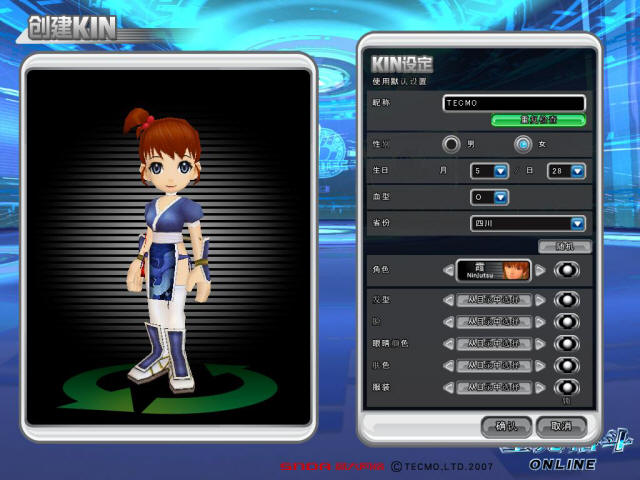Click the 霞 Ninjutsu character portrait selector
This screenshot has height=480, width=640.
click(x=494, y=270)
